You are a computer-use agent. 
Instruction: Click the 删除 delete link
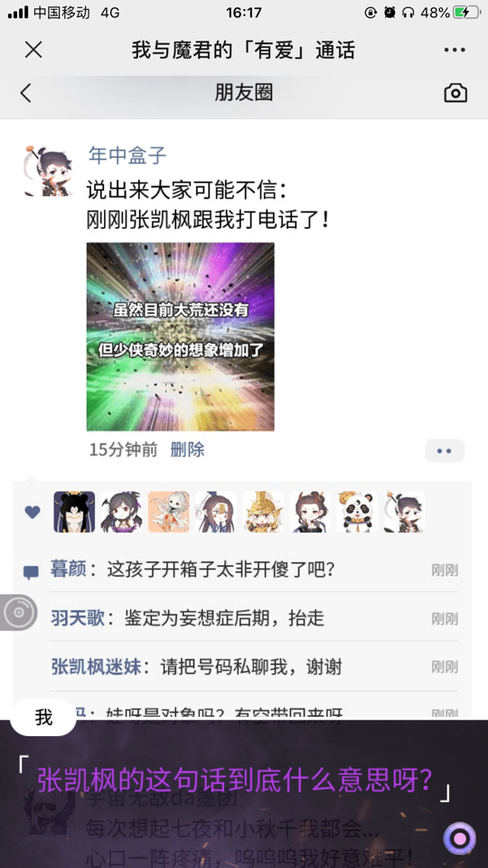click(187, 449)
